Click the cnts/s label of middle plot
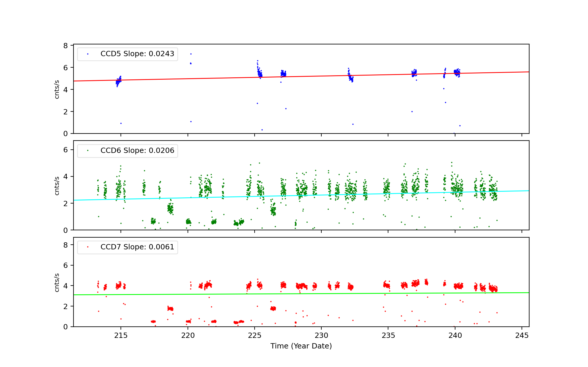Screen dimensions: 588x367 pos(57,186)
